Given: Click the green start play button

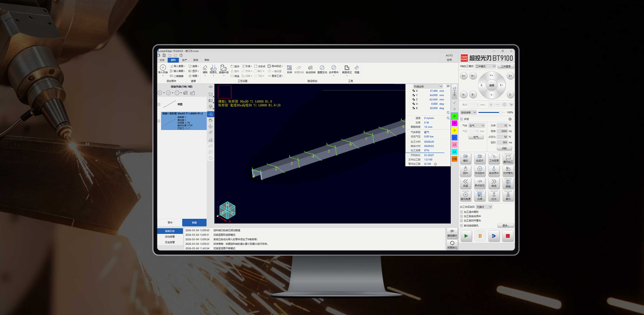Looking at the screenshot, I should [466, 236].
